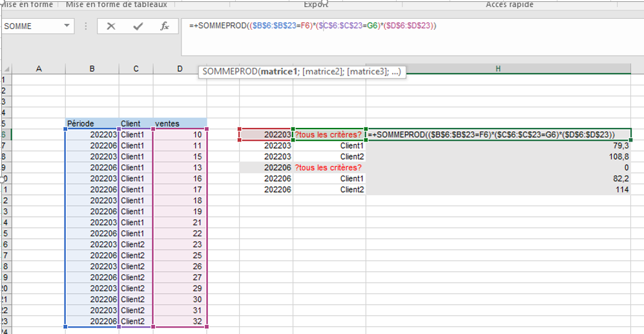The height and width of the screenshot is (334, 644).
Task: Click the Select All corner triangle
Action: point(6,69)
